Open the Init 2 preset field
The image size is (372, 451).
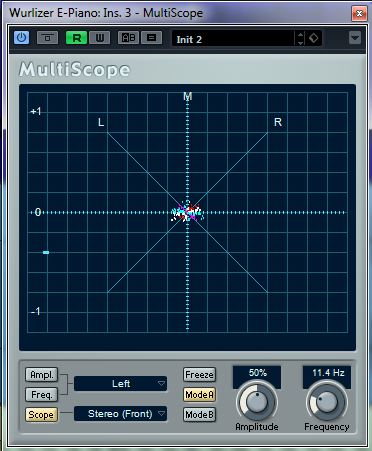point(233,38)
